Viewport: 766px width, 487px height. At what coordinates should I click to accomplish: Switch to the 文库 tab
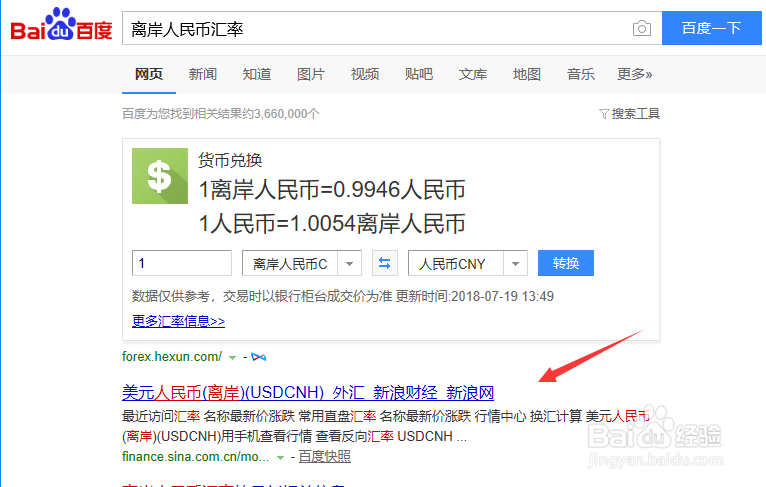tap(473, 74)
